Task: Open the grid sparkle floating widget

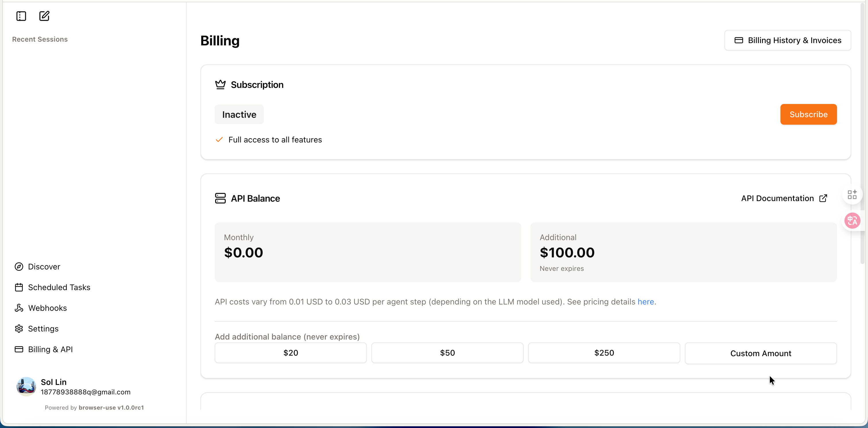Action: tap(852, 194)
